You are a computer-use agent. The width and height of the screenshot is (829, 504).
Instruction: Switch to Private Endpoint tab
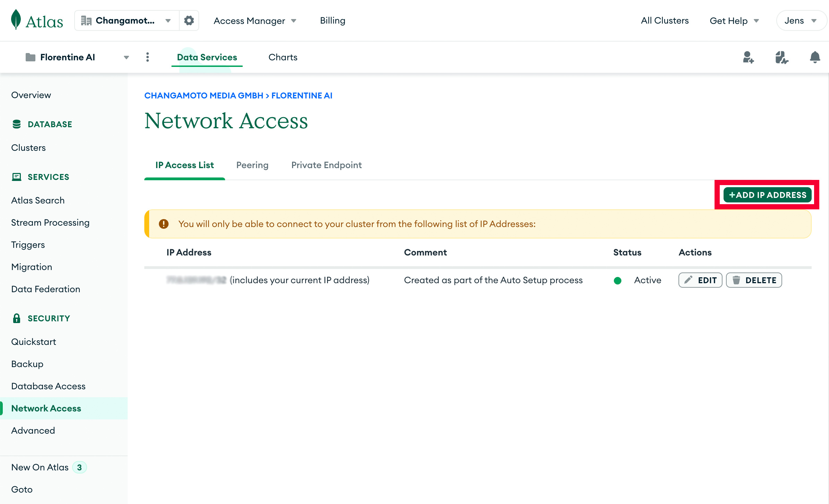pyautogui.click(x=326, y=165)
